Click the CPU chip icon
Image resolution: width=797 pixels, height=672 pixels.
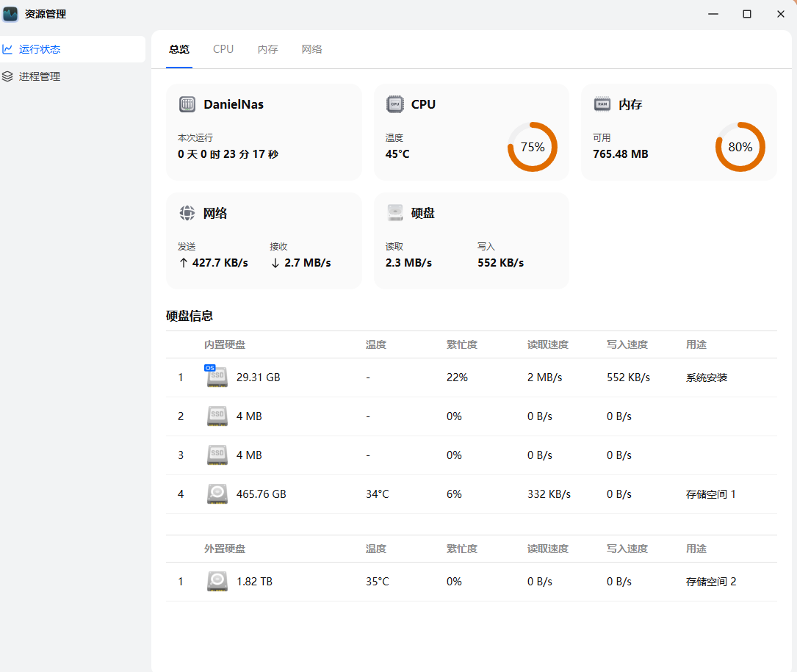click(x=395, y=104)
